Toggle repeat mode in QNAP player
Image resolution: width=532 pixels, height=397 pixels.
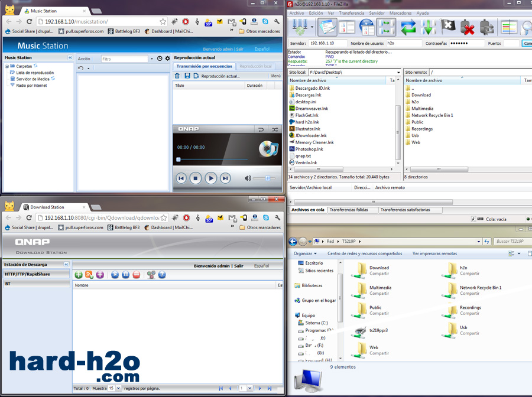click(261, 129)
